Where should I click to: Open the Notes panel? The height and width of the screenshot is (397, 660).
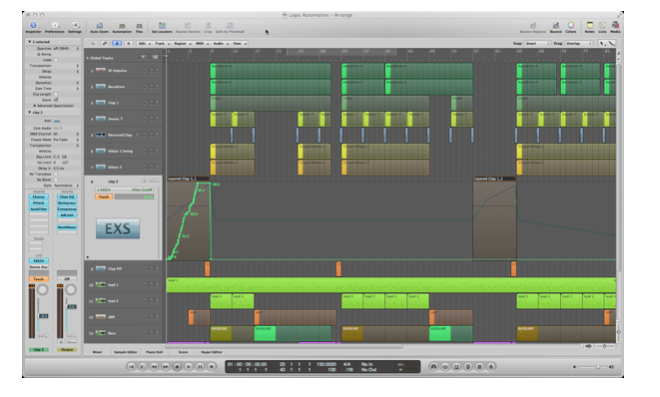pos(590,27)
